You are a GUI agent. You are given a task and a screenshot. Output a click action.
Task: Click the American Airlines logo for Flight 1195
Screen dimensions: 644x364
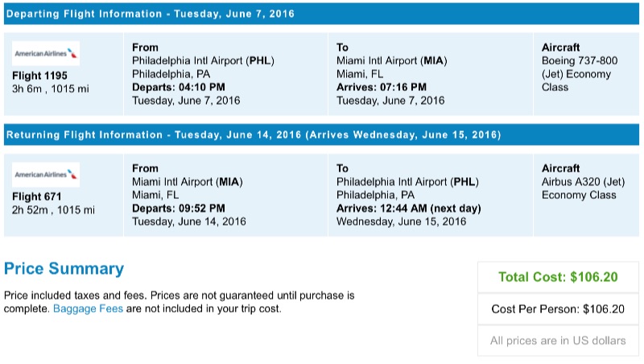(46, 54)
